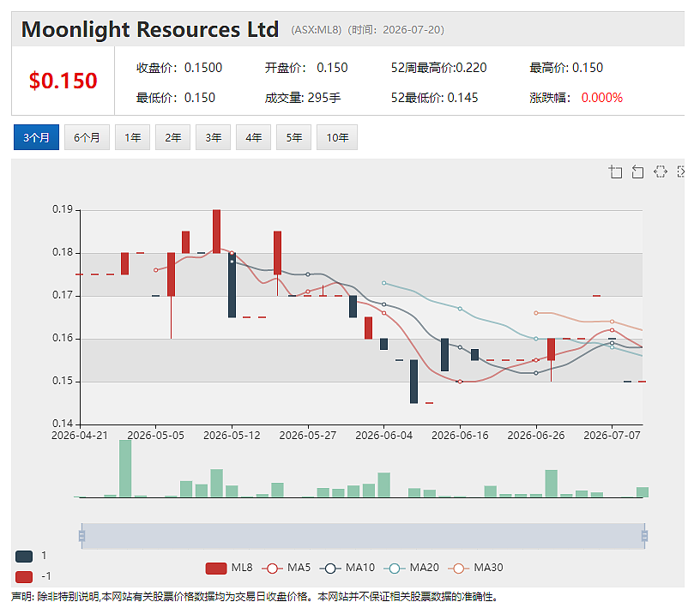
Task: Click the 0.19 y-axis price label
Action: click(x=63, y=209)
